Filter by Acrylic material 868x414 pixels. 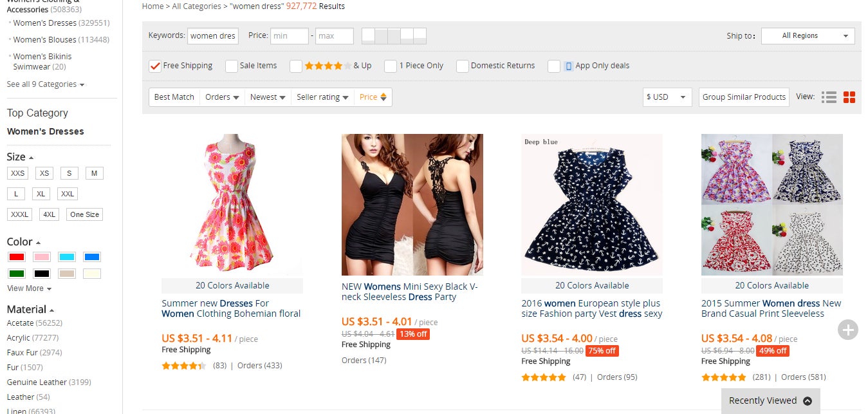point(19,338)
